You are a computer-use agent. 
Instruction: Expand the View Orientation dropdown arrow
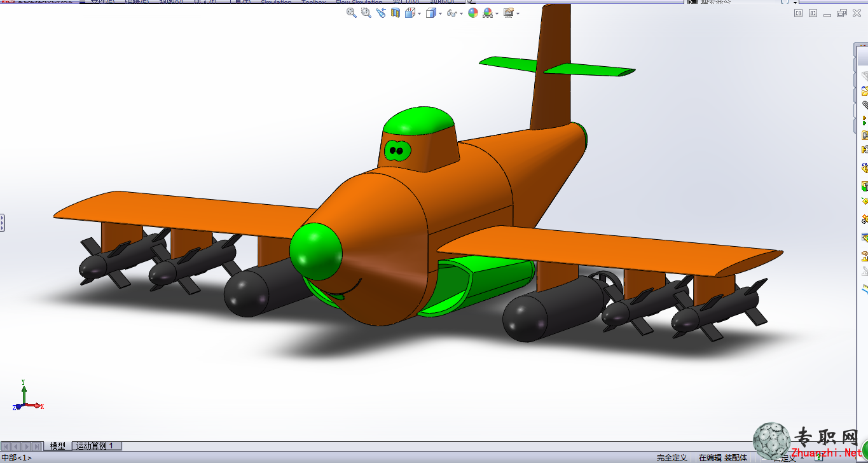pos(419,13)
